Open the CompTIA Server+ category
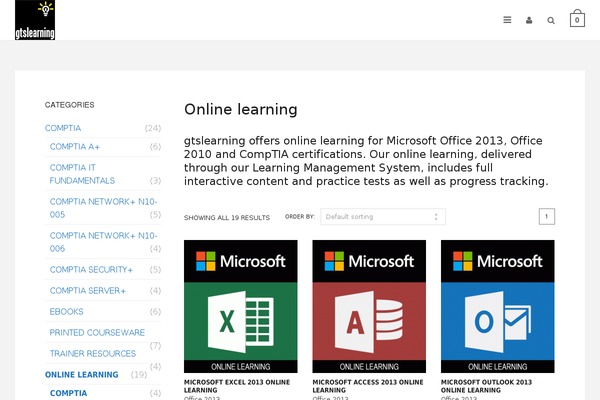Image resolution: width=600 pixels, height=400 pixels. pyautogui.click(x=88, y=291)
